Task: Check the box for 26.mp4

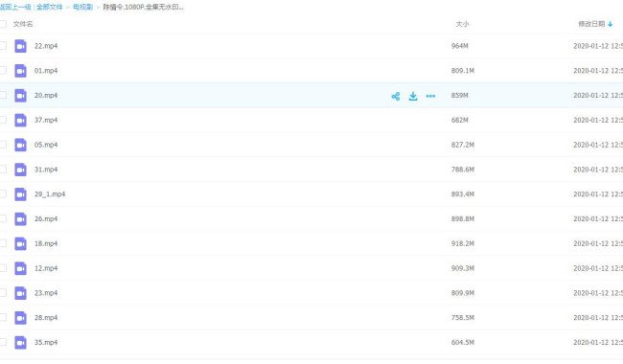Action: tap(3, 218)
